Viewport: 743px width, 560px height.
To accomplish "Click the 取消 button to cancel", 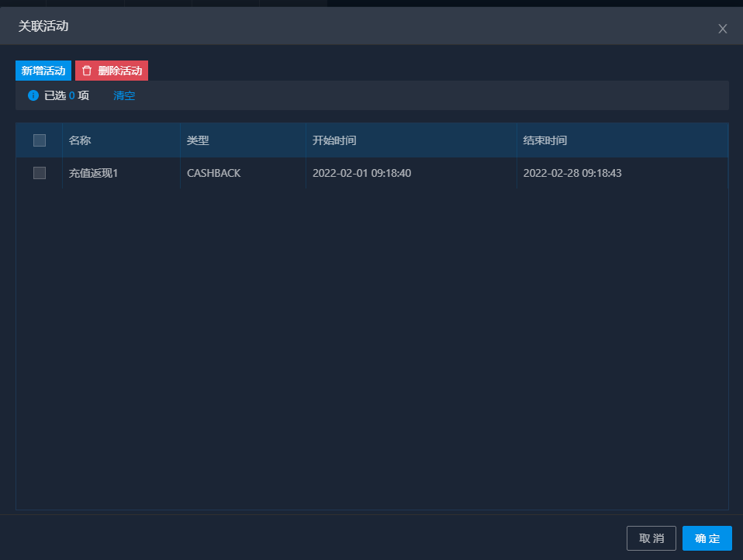I will [x=651, y=538].
